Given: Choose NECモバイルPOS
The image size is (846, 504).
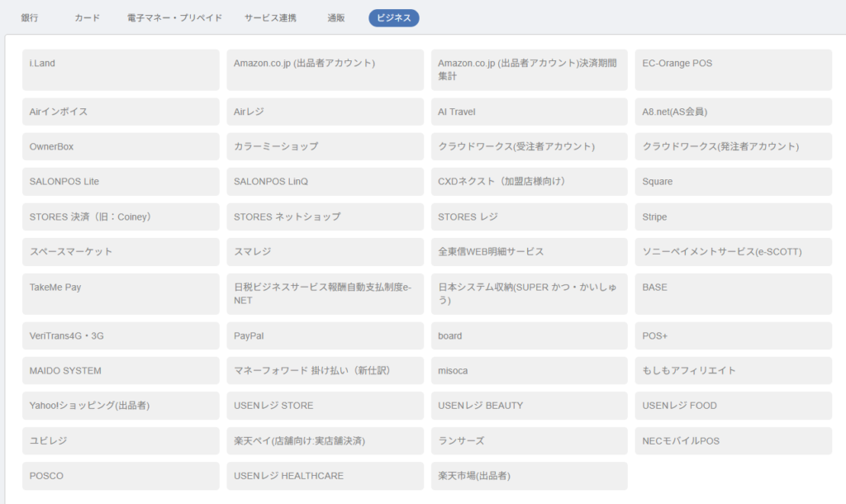Looking at the screenshot, I should point(734,441).
